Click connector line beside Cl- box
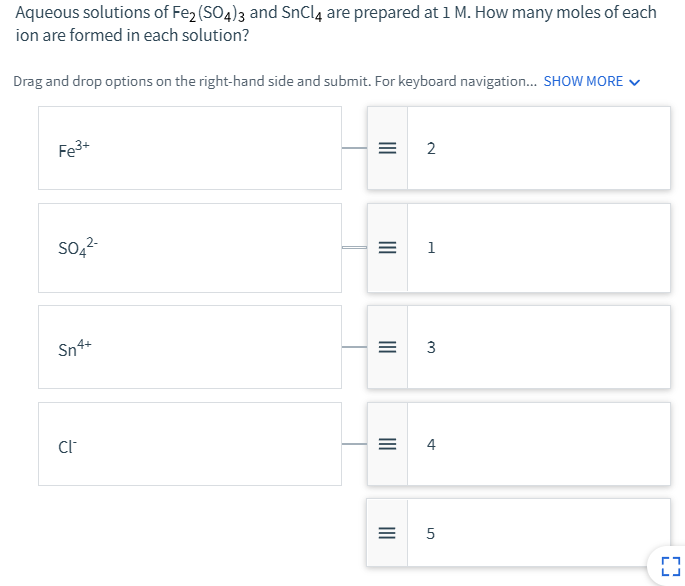 355,444
